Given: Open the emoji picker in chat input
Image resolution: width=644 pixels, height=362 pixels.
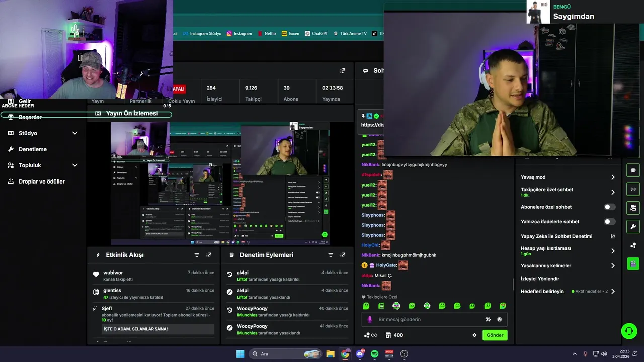Looking at the screenshot, I should pyautogui.click(x=499, y=319).
